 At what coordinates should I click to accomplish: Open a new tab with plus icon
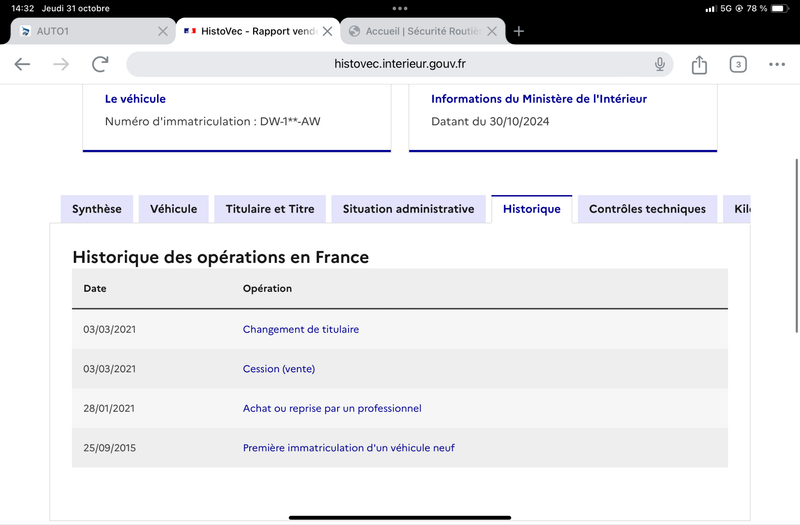click(519, 31)
